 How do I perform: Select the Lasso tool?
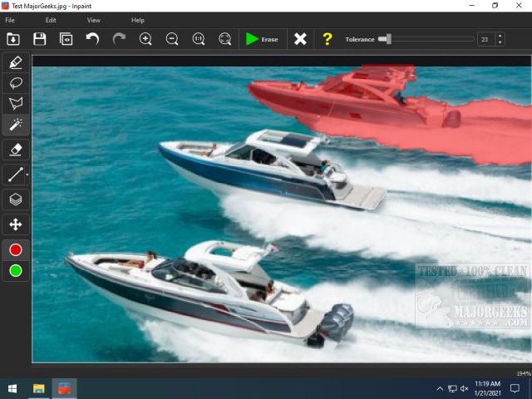click(16, 83)
